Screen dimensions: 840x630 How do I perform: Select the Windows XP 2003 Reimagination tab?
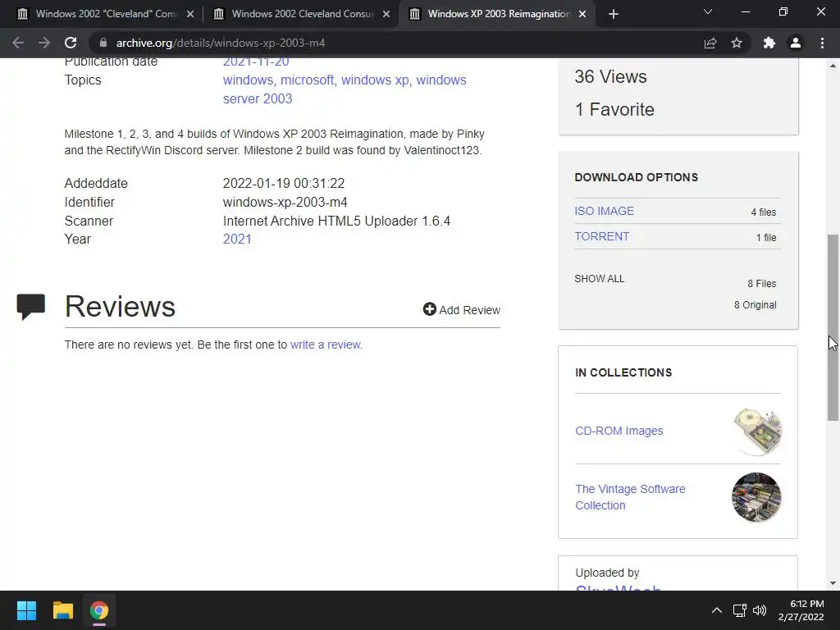[x=498, y=14]
